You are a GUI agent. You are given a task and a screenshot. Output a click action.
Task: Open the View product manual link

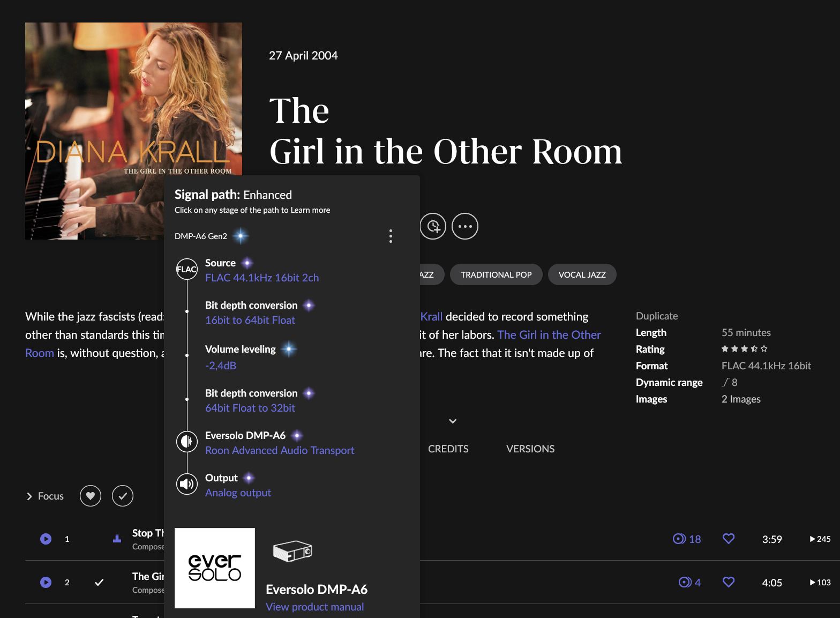314,607
